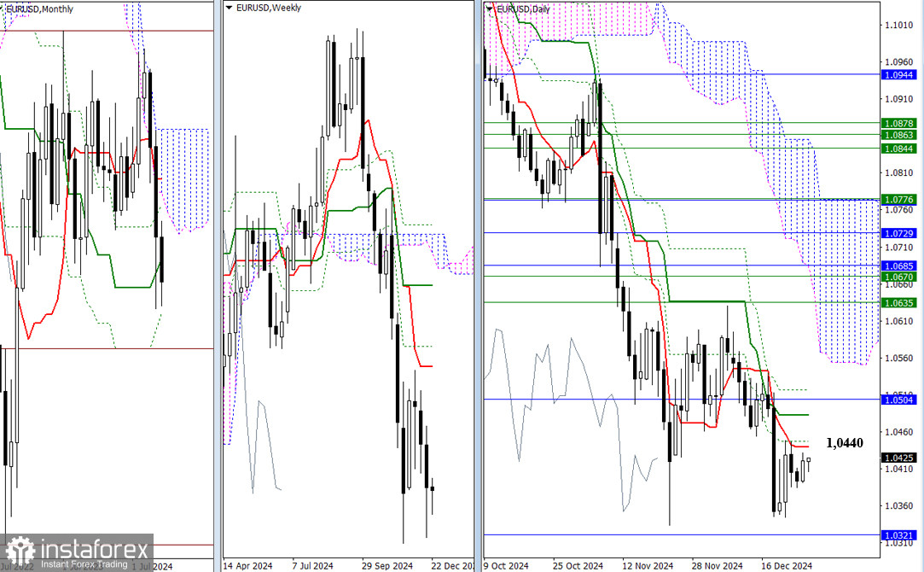
Task: Click the 1.0670 green price level label
Action: 899,277
